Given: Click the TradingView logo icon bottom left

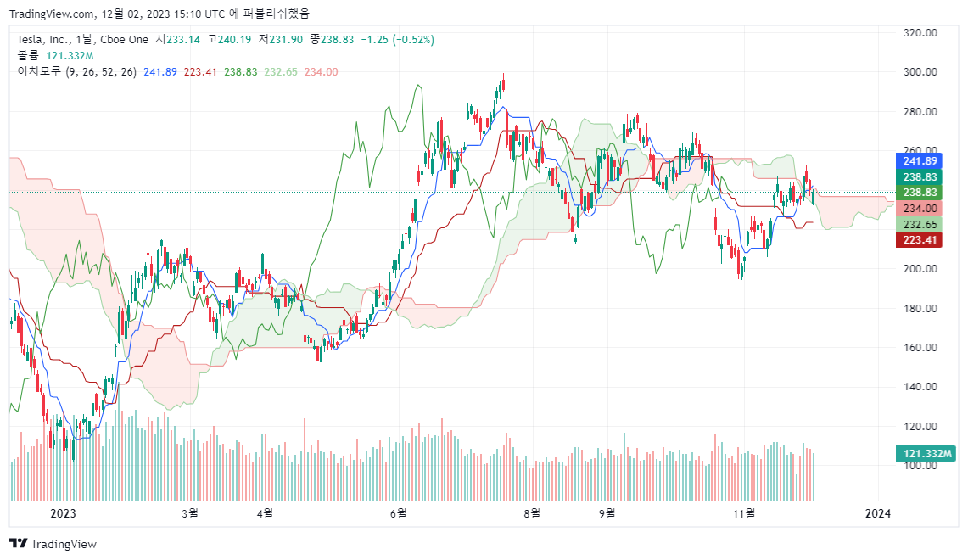Looking at the screenshot, I should point(17,543).
